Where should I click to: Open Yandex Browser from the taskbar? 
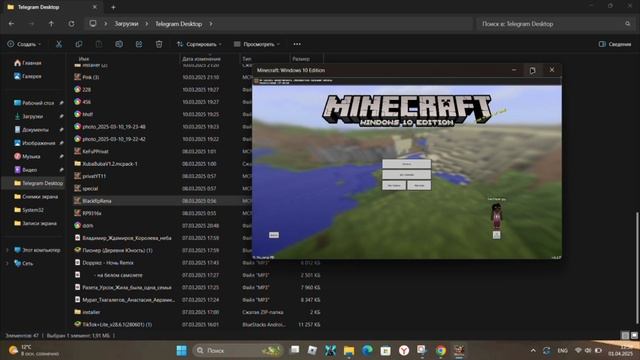404,350
